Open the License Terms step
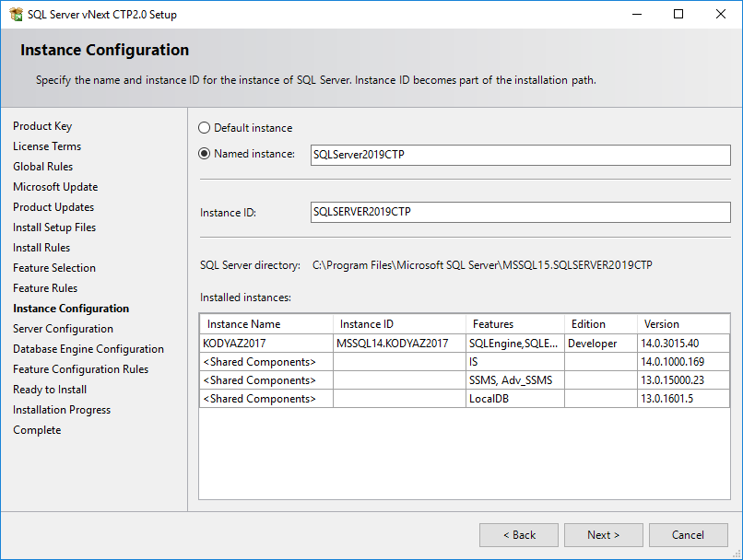743x560 pixels. (x=47, y=146)
